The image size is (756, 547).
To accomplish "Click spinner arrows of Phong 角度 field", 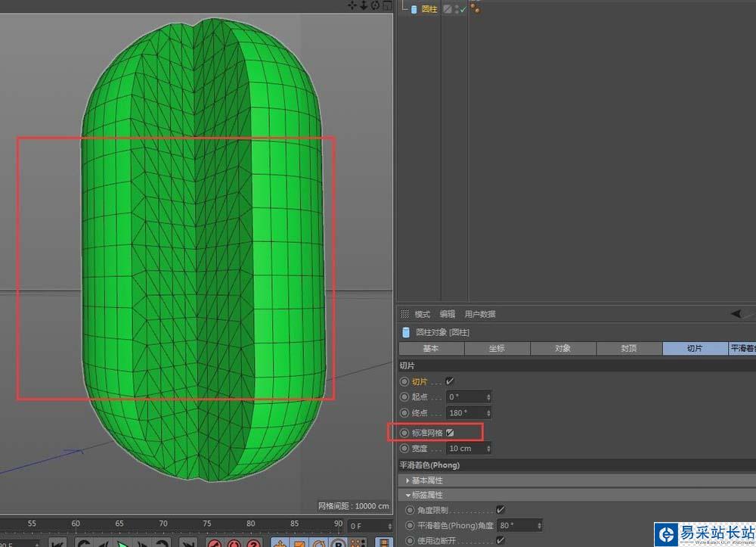I will click(x=540, y=525).
